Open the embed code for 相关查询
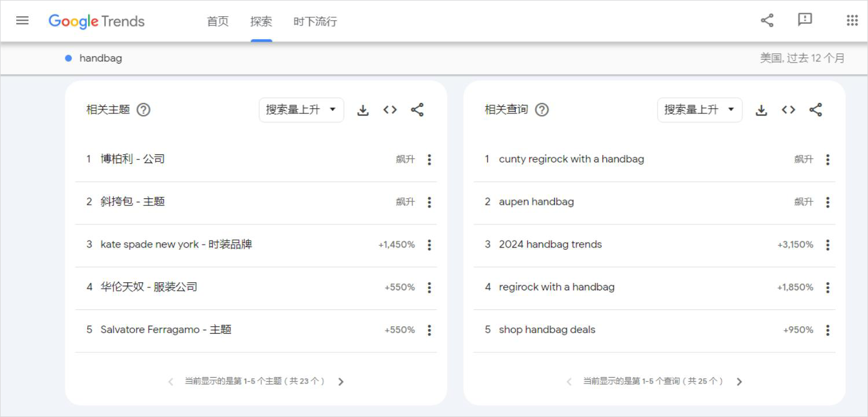 pos(788,109)
